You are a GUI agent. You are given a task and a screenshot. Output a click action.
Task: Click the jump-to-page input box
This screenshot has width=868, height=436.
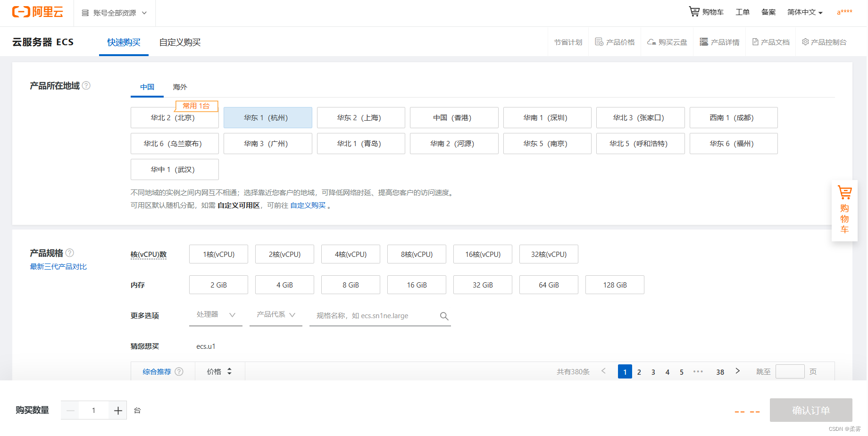pos(790,371)
